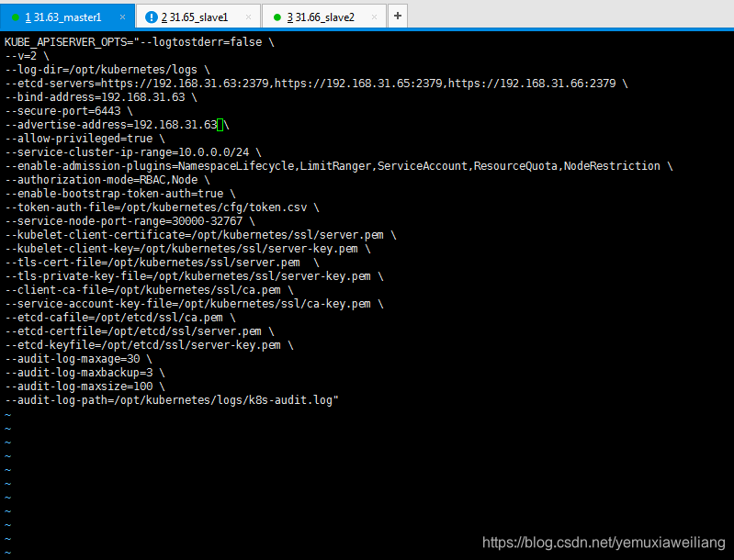This screenshot has width=734, height=560.
Task: Click the --kubelet-client-certificate line
Action: coord(200,235)
